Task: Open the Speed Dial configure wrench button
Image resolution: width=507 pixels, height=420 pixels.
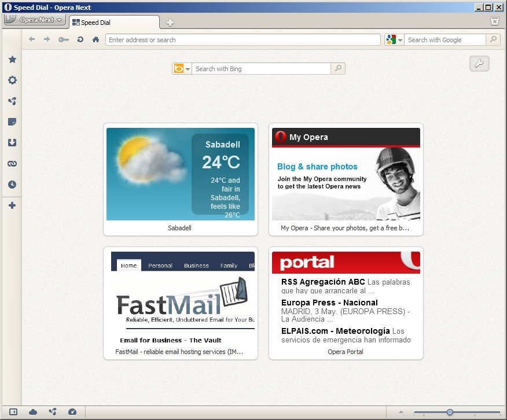Action: coord(479,64)
